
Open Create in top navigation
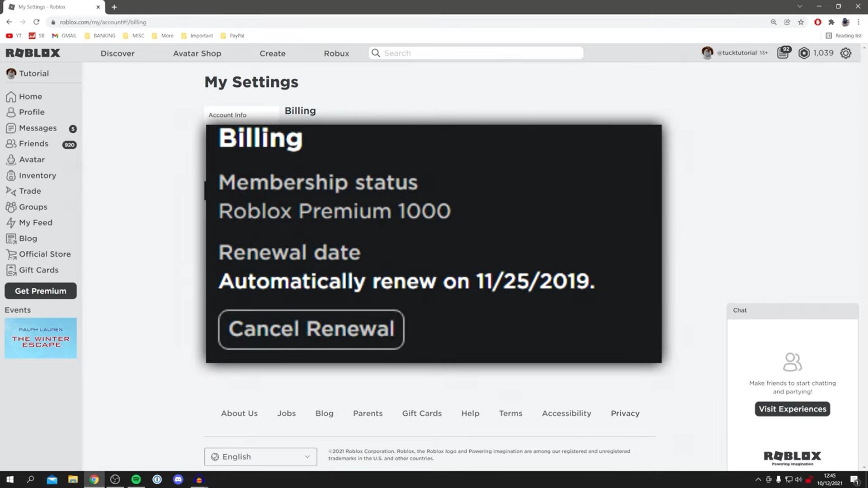[273, 53]
